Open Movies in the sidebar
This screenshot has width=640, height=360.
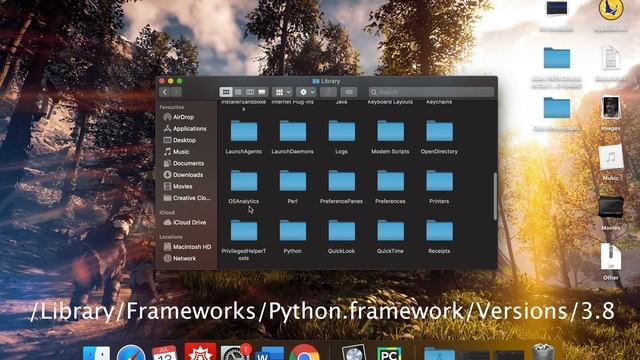178,186
